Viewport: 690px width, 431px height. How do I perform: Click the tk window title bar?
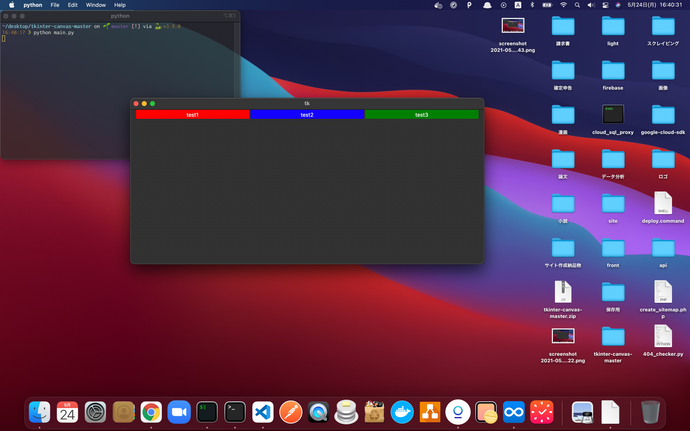click(x=307, y=103)
